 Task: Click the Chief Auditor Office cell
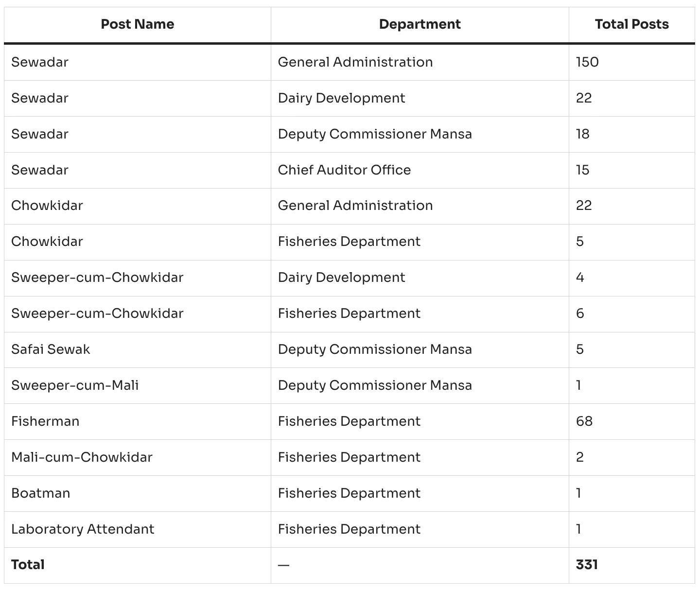(344, 170)
